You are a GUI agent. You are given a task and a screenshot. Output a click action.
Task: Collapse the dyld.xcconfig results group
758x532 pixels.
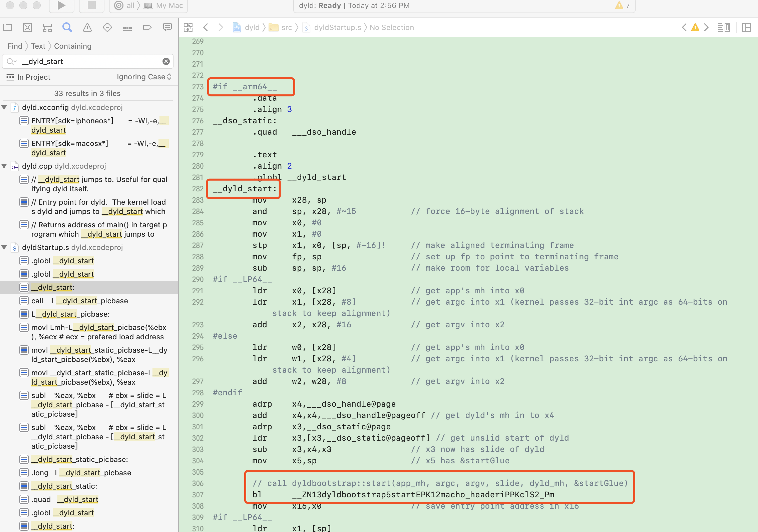pos(5,107)
